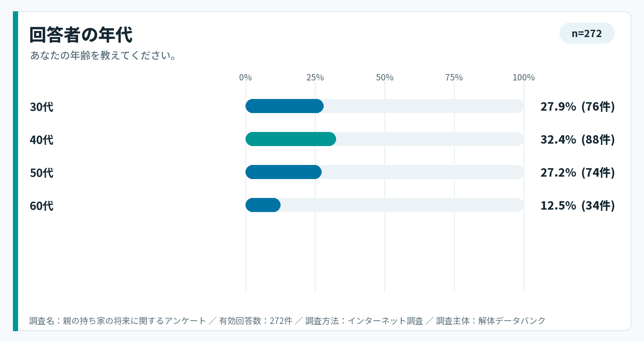Screen dimensions: 644x342
Task: Click the 50代 blue bar
Action: (283, 172)
